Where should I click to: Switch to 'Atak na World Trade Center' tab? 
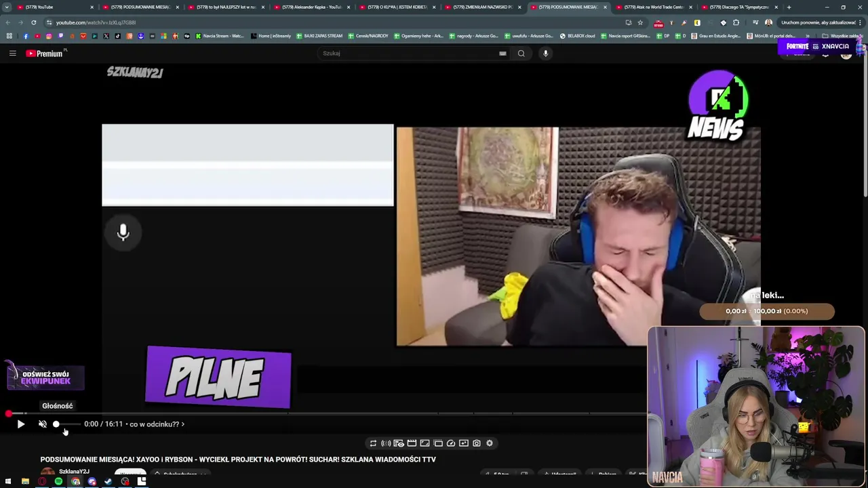[652, 7]
